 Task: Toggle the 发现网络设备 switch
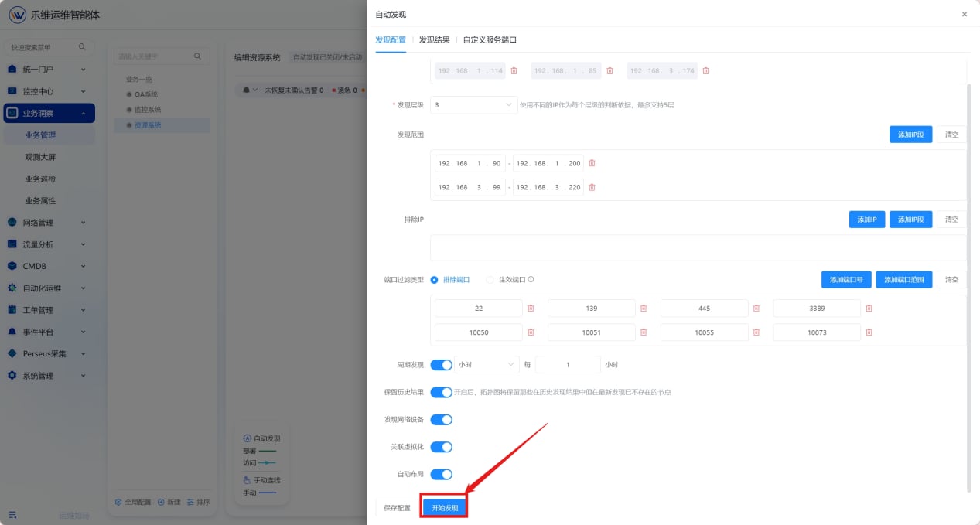click(x=441, y=420)
